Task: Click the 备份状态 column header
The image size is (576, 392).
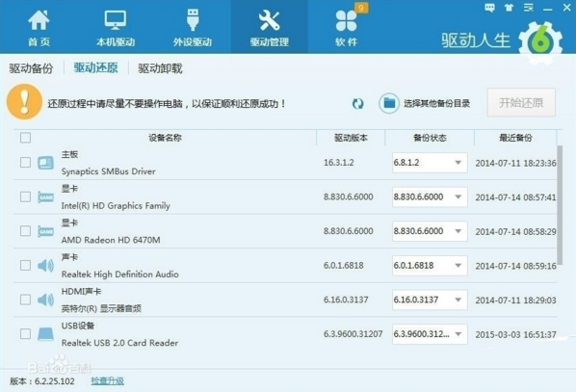Action: pos(430,138)
